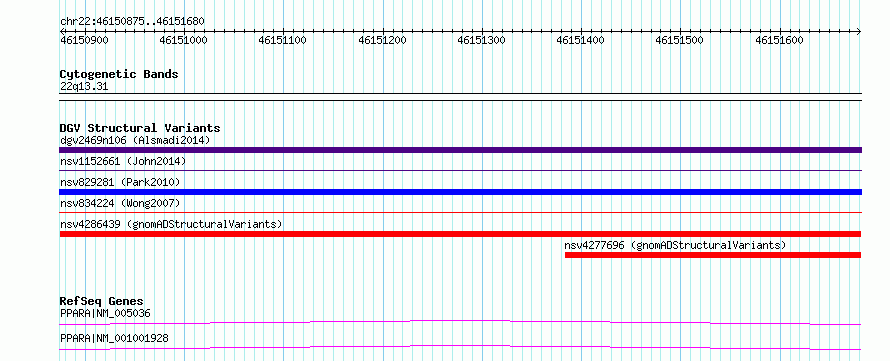Open the nsv834224 (Wong2007) label
890x361 pixels.
pyautogui.click(x=120, y=203)
